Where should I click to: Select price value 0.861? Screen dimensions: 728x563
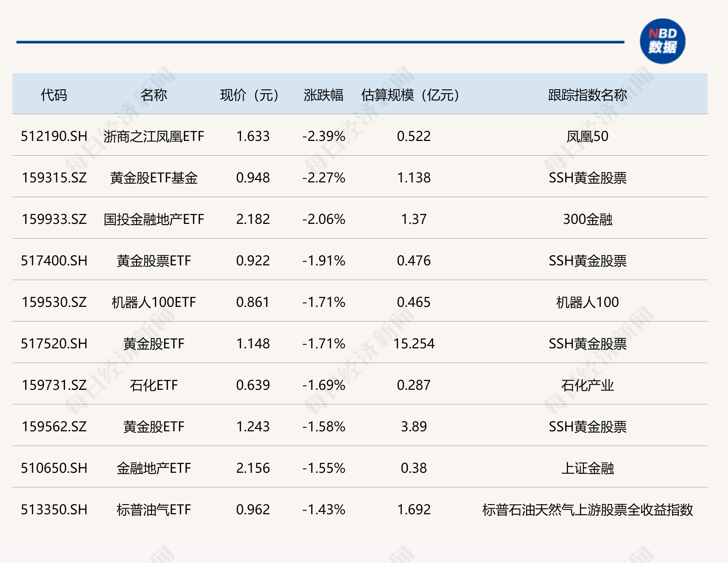(x=253, y=302)
